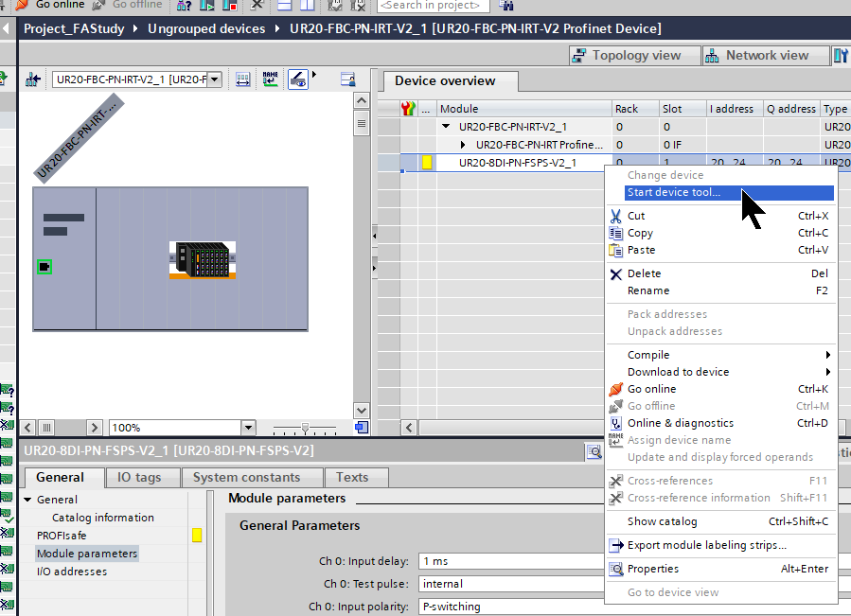Image resolution: width=851 pixels, height=616 pixels.
Task: Click the green Profinet port on the rack
Action: 44,267
